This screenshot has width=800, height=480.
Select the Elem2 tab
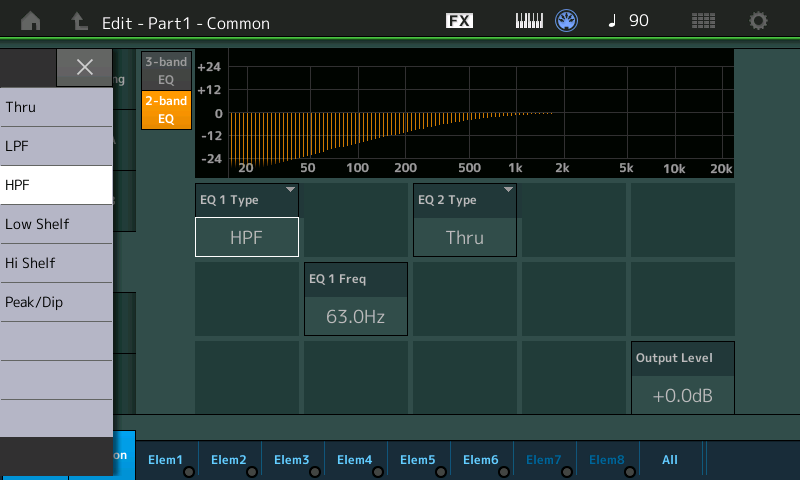[230, 460]
